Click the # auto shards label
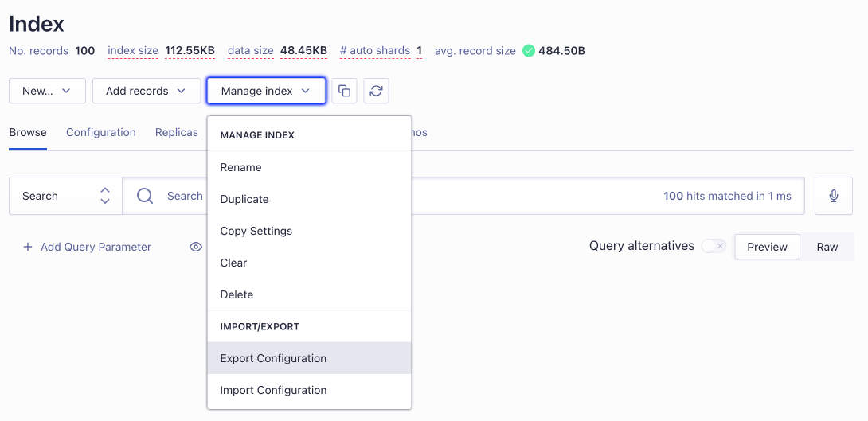868x421 pixels. [x=375, y=51]
